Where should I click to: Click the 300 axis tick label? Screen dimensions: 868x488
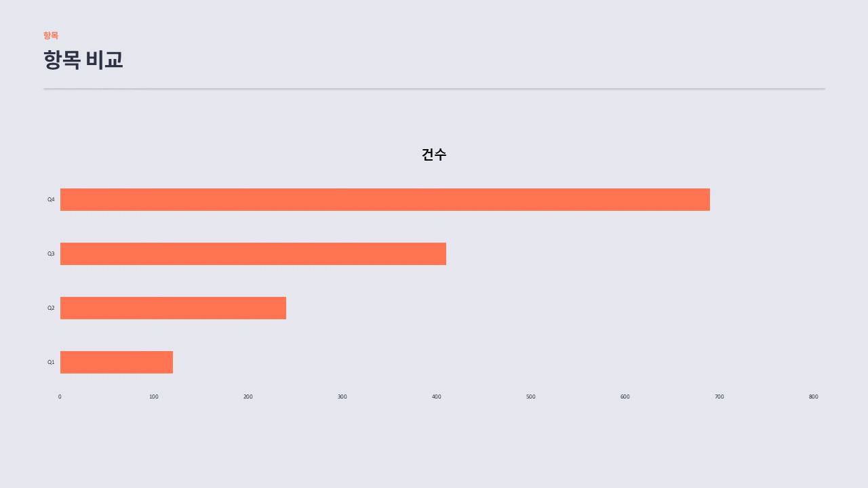[x=342, y=396]
